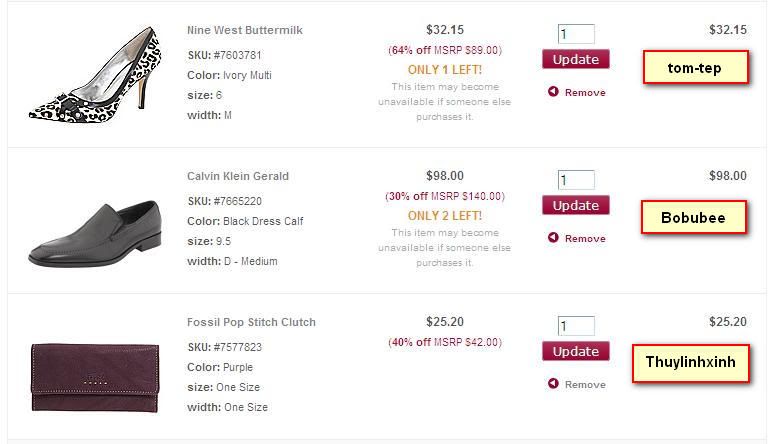Click remove arrow icon for Fossil Clutch
772x444 pixels.
tap(553, 384)
